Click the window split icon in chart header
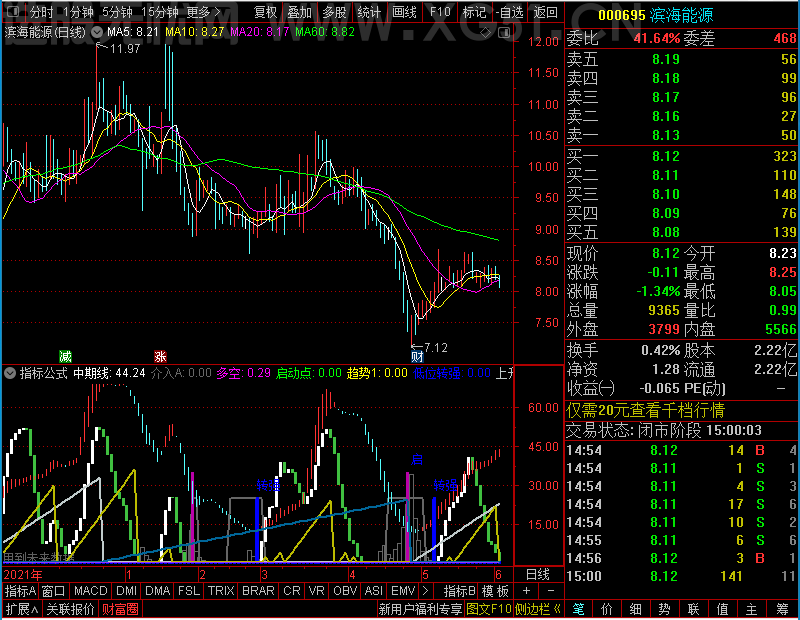Screen dimensions: 800x620 coord(504,33)
